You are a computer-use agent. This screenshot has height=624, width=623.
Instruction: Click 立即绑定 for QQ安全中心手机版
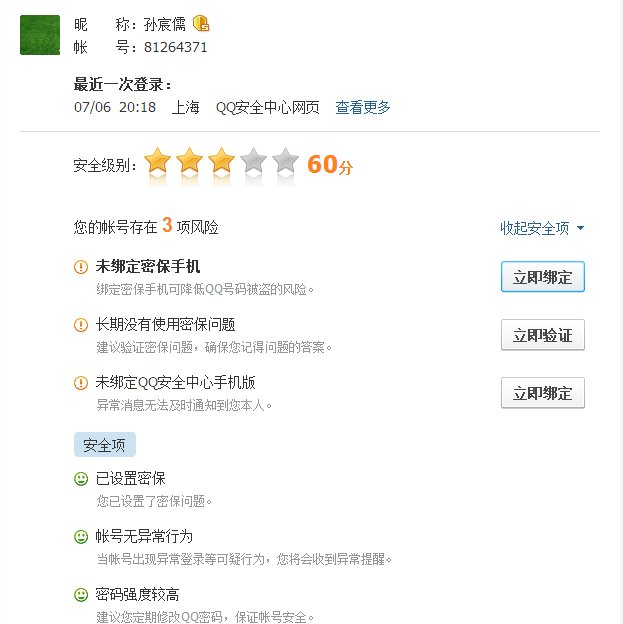click(x=543, y=393)
